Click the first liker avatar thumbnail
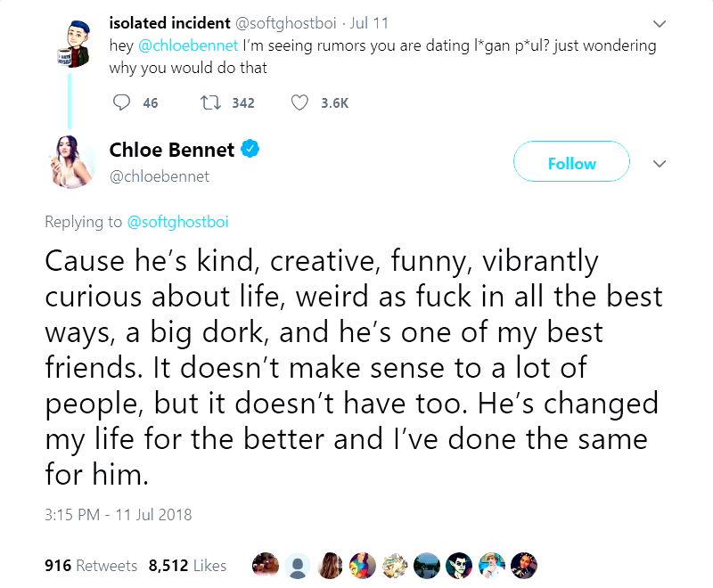The image size is (713, 588). pyautogui.click(x=265, y=565)
